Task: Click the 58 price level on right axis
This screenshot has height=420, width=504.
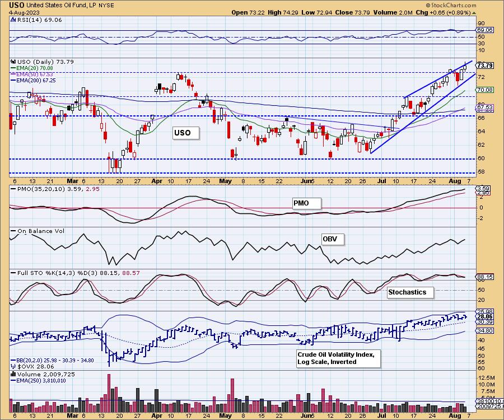Action: [481, 171]
